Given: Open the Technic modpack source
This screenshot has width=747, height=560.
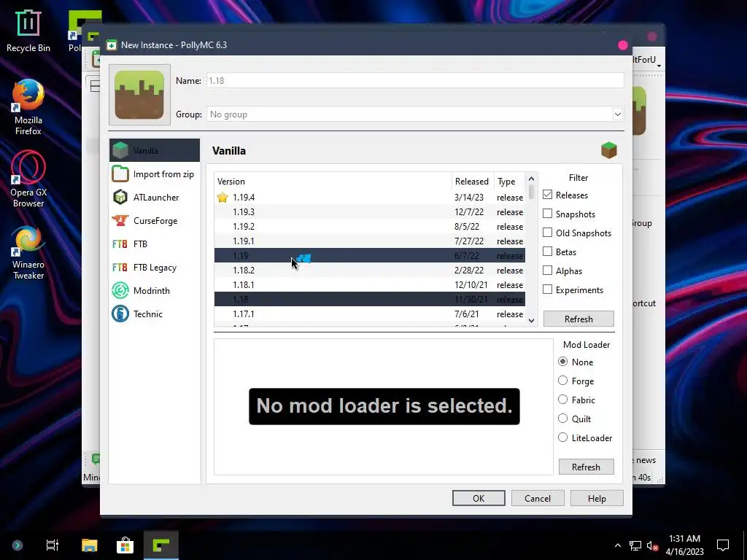Looking at the screenshot, I should [155, 314].
